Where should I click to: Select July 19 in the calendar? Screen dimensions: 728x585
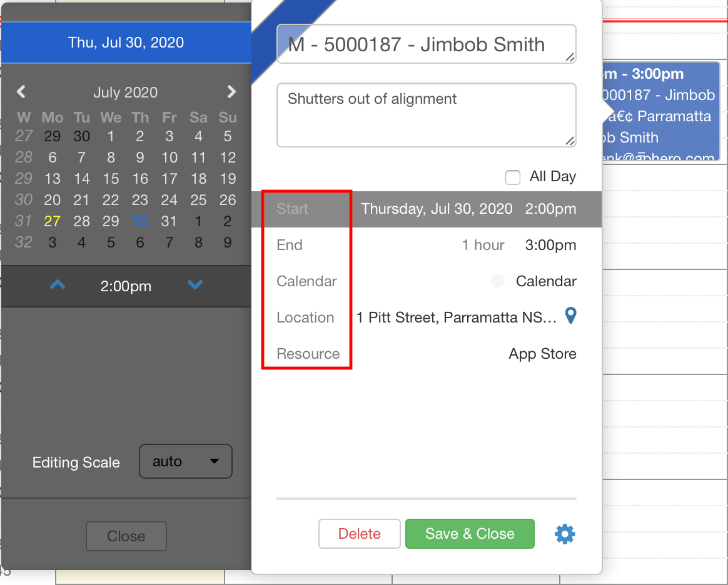coord(228,179)
